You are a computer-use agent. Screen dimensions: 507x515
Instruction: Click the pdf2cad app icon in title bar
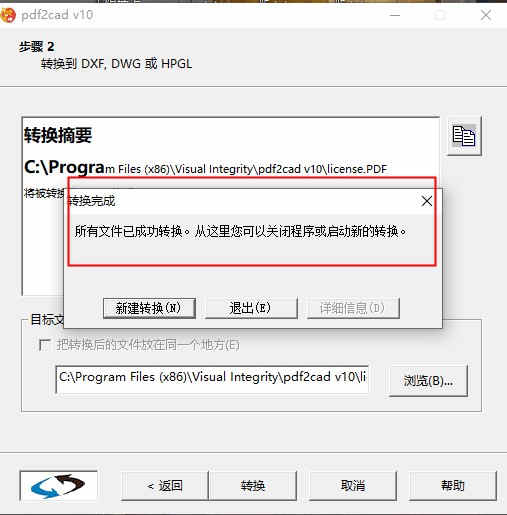click(7, 15)
